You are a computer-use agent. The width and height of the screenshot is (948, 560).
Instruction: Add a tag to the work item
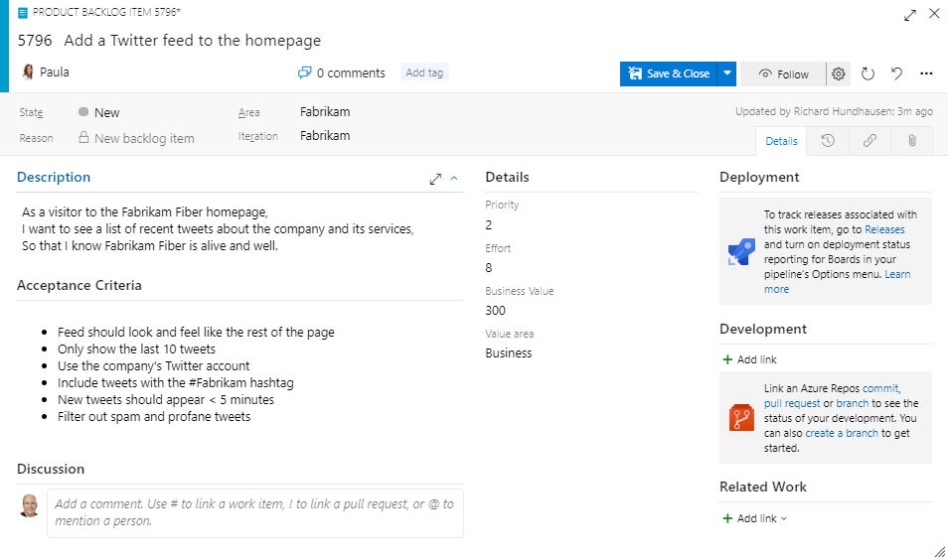click(424, 72)
